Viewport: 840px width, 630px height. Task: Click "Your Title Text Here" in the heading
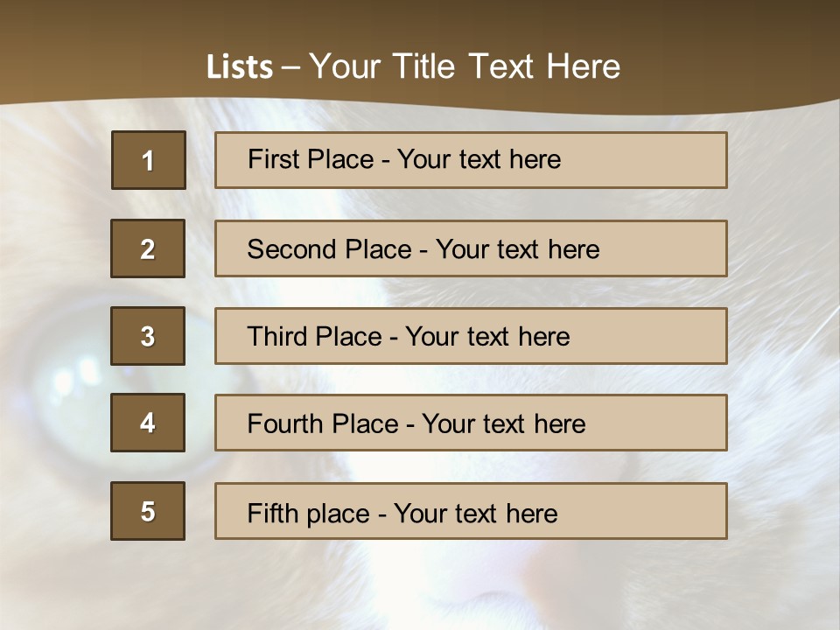pos(465,66)
